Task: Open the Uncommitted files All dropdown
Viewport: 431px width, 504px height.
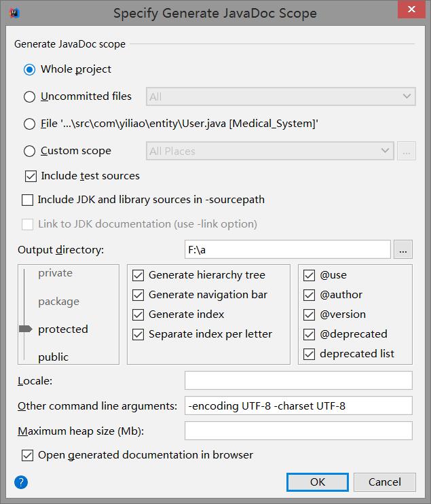Action: click(x=281, y=96)
